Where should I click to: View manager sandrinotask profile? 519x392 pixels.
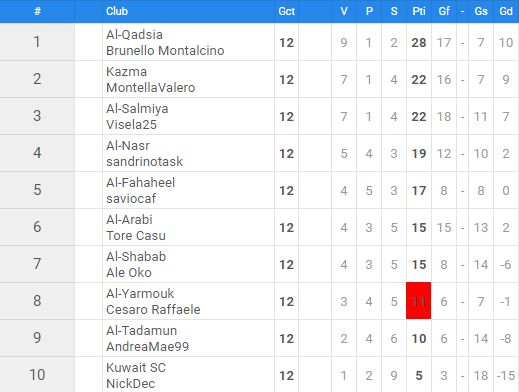144,162
